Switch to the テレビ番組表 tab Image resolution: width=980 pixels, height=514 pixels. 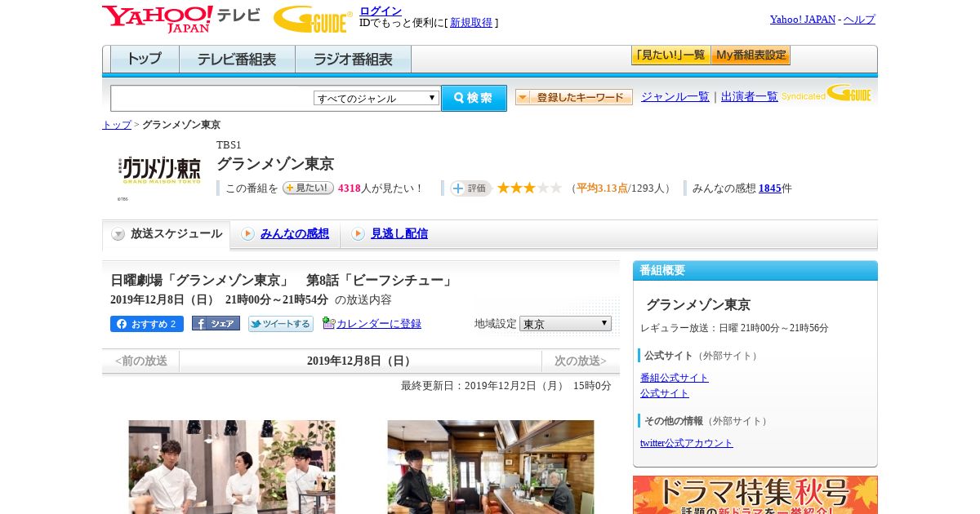tap(237, 60)
